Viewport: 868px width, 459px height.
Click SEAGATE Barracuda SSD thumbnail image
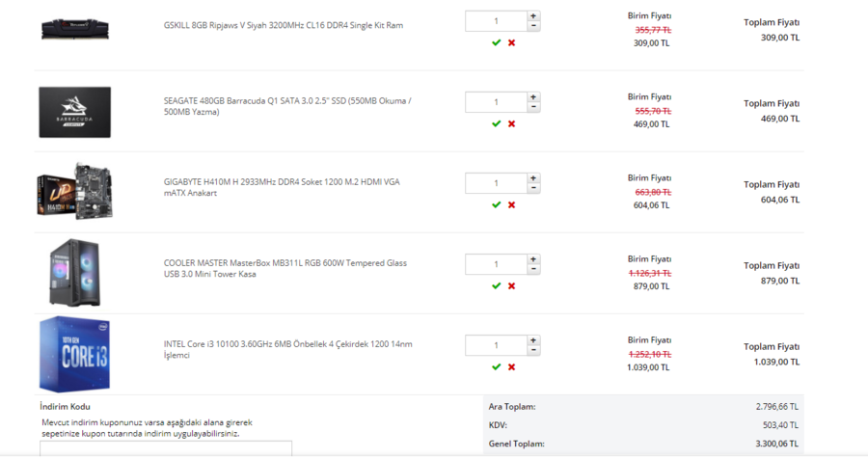[x=74, y=111]
